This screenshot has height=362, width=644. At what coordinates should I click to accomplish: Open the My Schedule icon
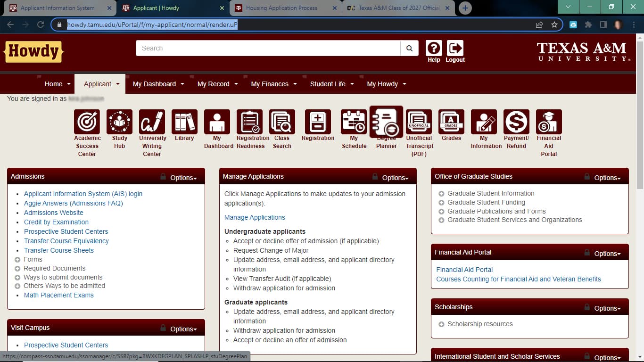(354, 122)
